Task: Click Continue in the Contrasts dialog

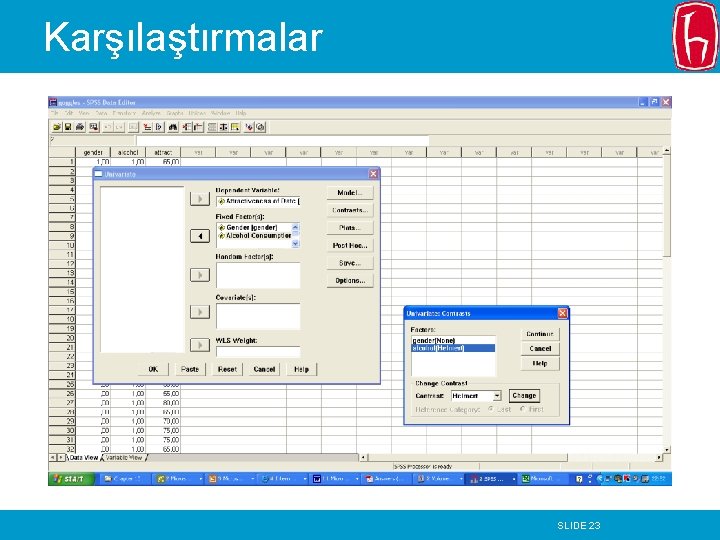Action: click(x=540, y=334)
